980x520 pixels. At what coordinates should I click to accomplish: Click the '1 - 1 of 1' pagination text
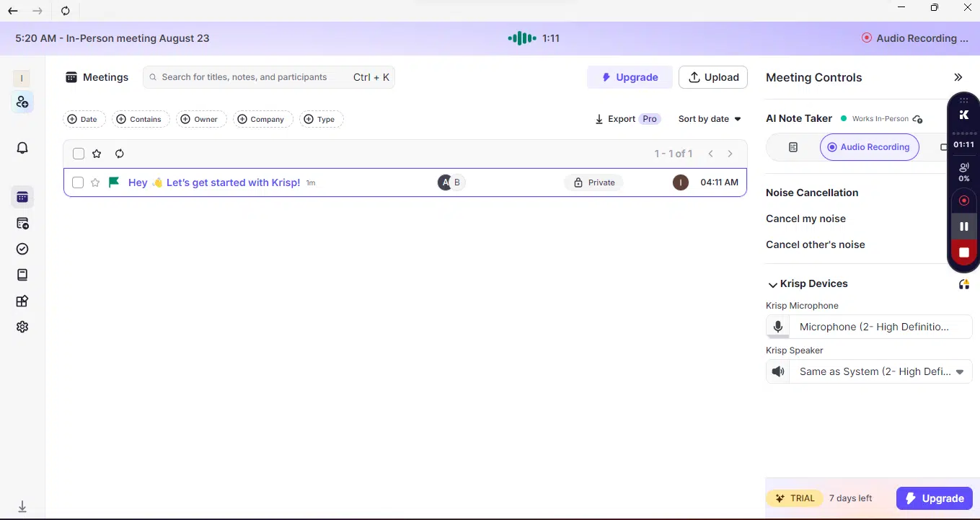674,154
